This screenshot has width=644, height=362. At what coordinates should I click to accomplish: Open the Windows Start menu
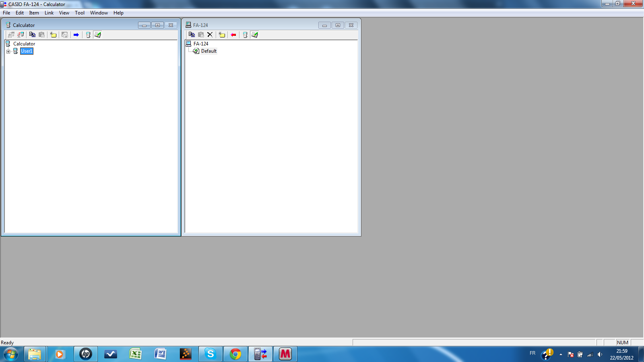click(11, 354)
